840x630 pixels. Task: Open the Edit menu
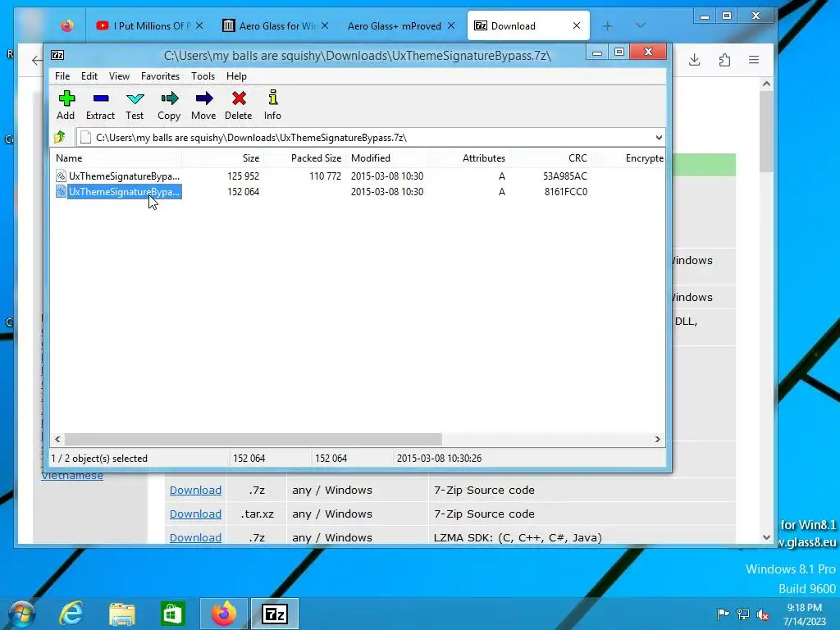pos(89,76)
